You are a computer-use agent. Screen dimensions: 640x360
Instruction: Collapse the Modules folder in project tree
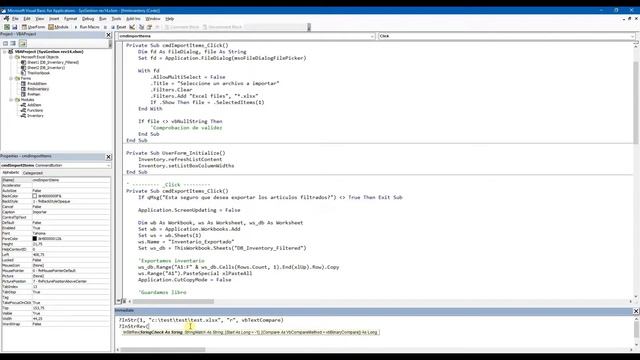click(x=11, y=100)
